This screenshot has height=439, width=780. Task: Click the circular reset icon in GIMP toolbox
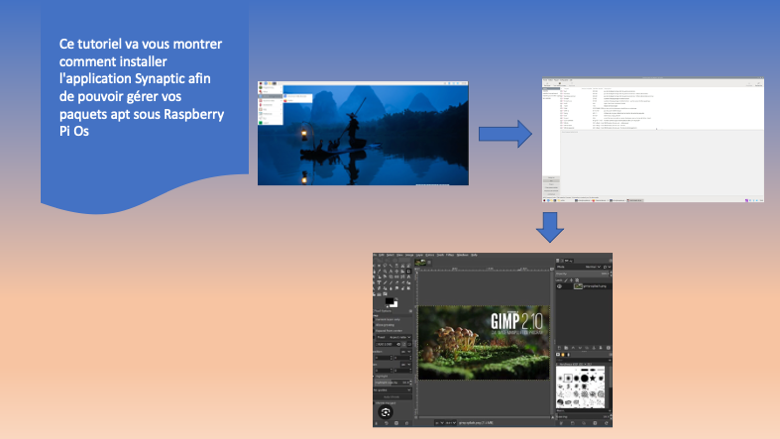[384, 412]
